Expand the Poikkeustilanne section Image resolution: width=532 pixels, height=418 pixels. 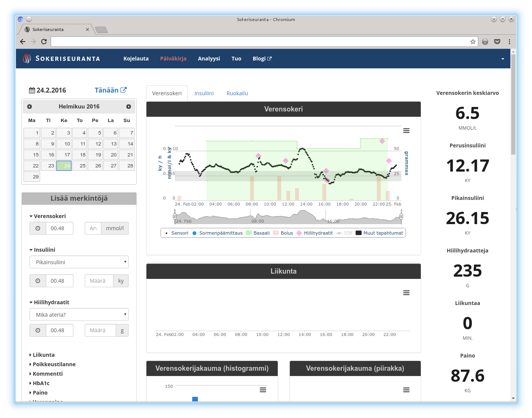click(54, 364)
